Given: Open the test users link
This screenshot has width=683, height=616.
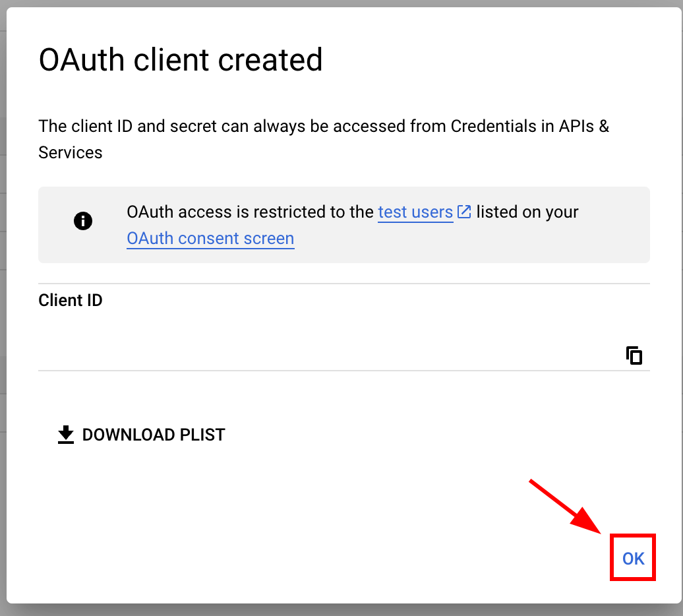Looking at the screenshot, I should 415,212.
